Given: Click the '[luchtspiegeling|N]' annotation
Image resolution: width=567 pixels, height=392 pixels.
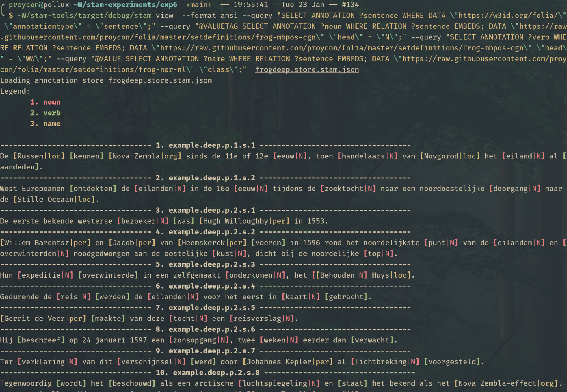Looking at the screenshot, I should [279, 383].
